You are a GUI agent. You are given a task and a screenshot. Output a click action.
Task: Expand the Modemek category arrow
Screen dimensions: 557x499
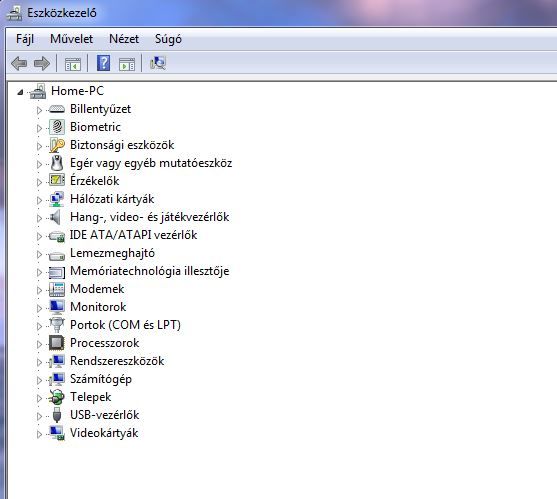39,290
